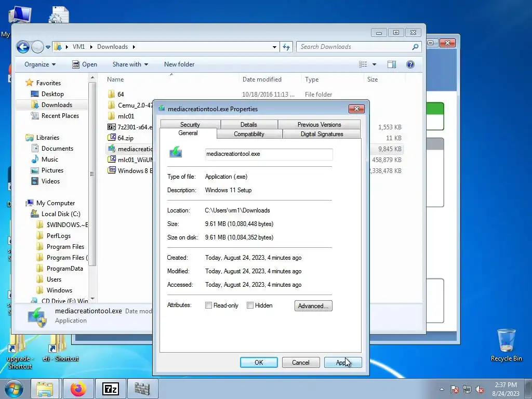The width and height of the screenshot is (532, 399).
Task: Sort by the Type column header
Action: (x=312, y=79)
